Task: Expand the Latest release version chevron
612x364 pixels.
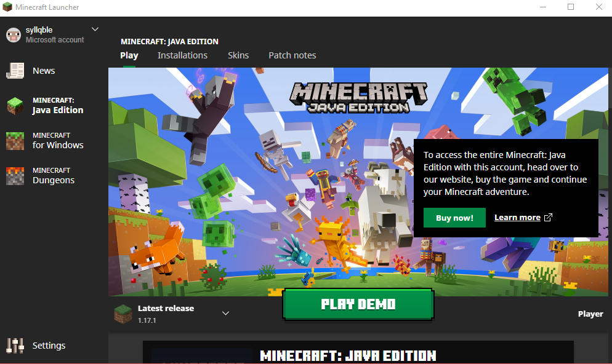Action: click(225, 314)
